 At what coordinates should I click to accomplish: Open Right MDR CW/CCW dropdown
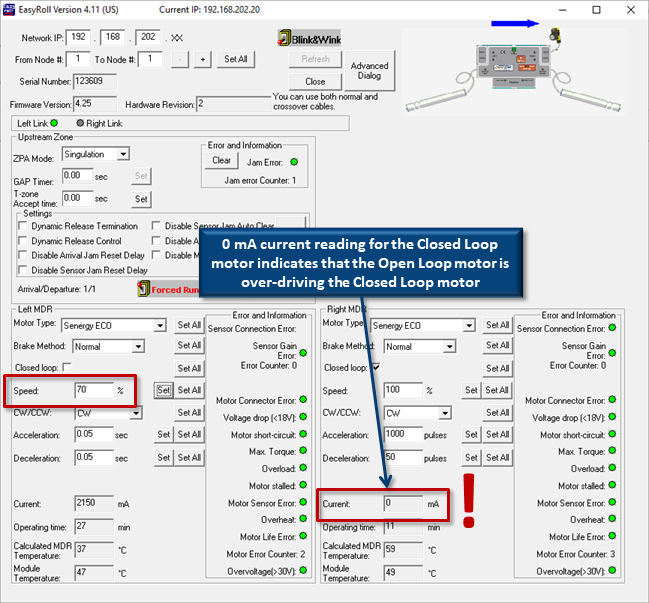(445, 413)
